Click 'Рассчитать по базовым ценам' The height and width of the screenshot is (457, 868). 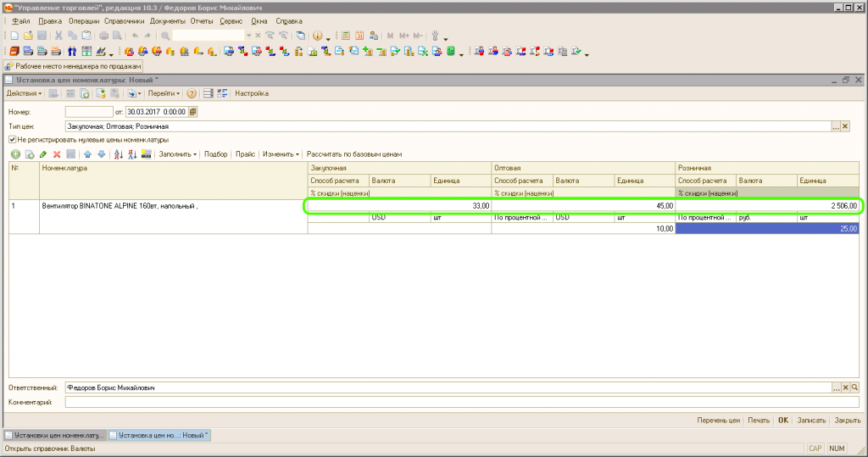pos(354,154)
